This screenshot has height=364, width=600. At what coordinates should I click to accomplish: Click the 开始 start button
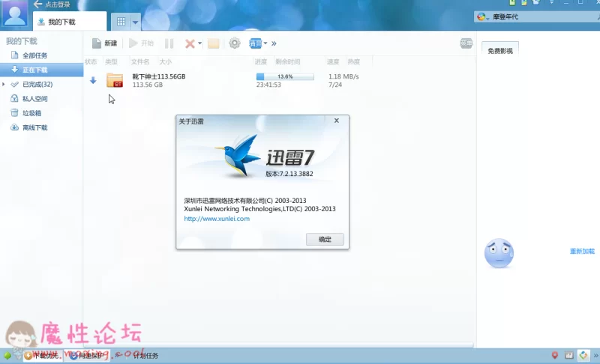[x=141, y=43]
